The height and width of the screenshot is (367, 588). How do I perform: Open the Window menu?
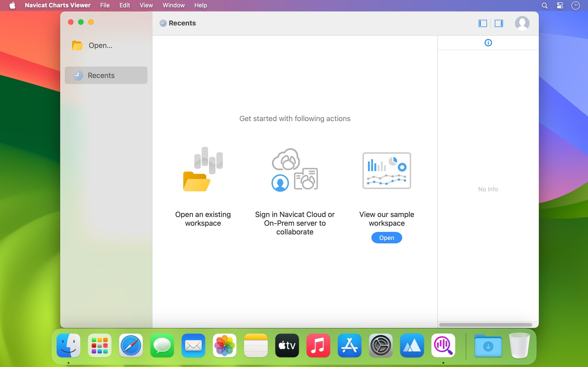point(173,5)
